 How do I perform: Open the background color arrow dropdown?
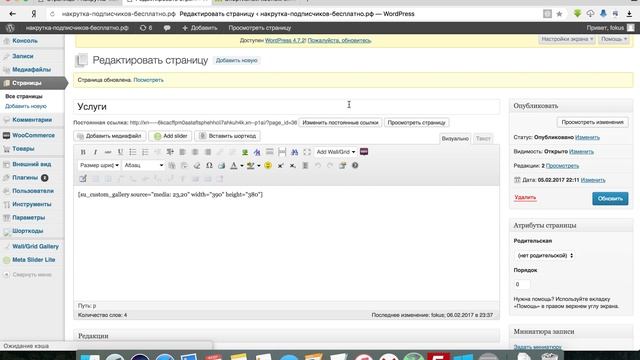point(259,165)
